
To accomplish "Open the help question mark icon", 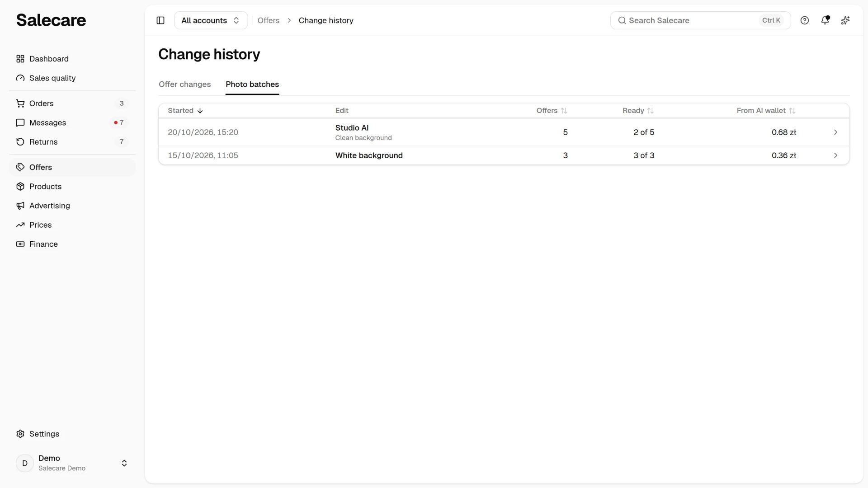I will coord(805,20).
